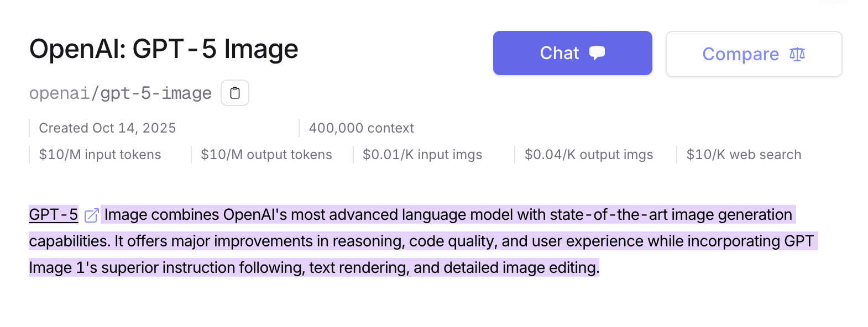Viewport: 868px width, 327px height.
Task: Click the speech bubble icon in Chat
Action: [597, 53]
